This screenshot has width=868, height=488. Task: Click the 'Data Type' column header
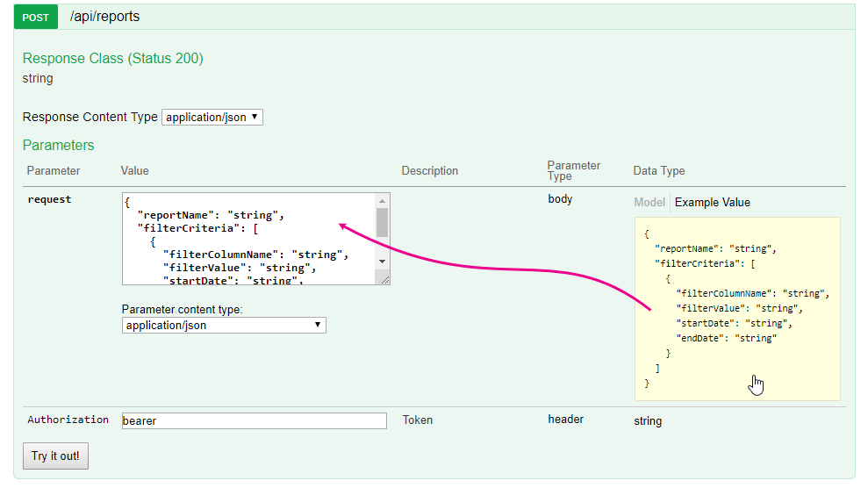(x=659, y=170)
